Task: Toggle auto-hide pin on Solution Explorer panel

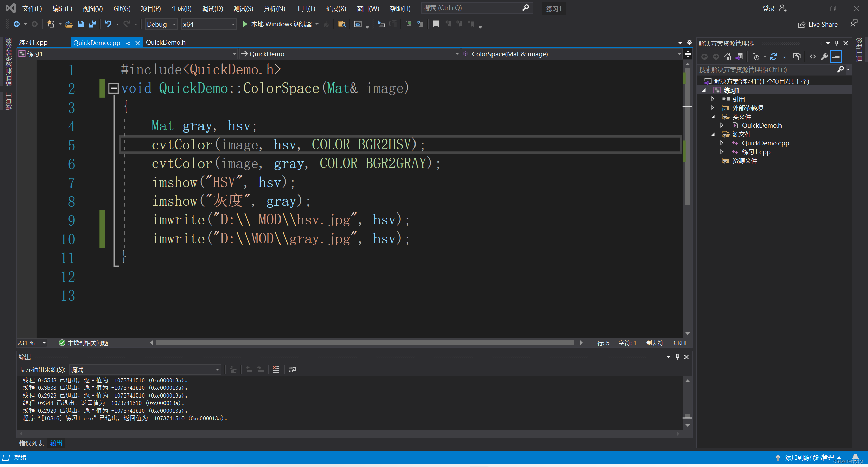Action: pyautogui.click(x=836, y=43)
